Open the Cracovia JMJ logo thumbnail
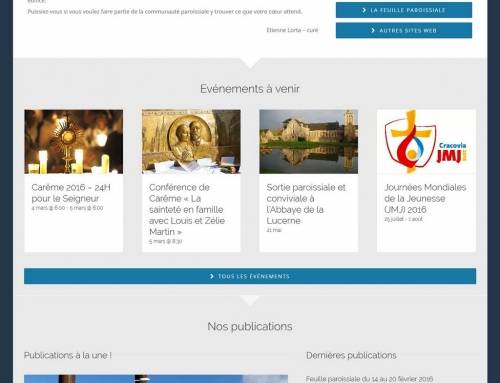Screen dimensions: 500x383 [x=426, y=142]
